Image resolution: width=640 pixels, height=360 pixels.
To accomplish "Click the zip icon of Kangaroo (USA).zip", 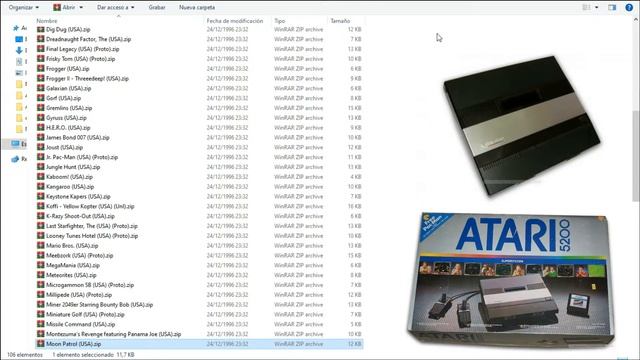I will click(40, 187).
